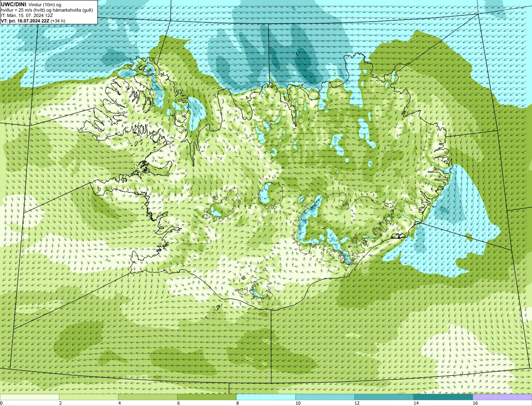
Task: Click the 4–6 m/s medium green legend swatch
Action: coord(148,397)
